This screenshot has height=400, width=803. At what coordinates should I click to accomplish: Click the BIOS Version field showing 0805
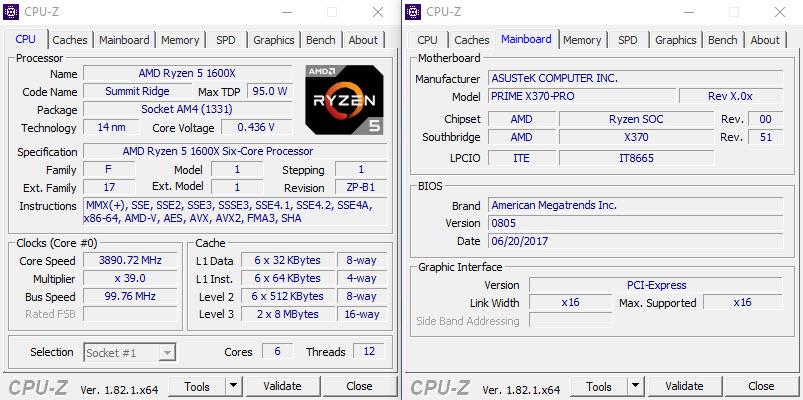(x=635, y=223)
